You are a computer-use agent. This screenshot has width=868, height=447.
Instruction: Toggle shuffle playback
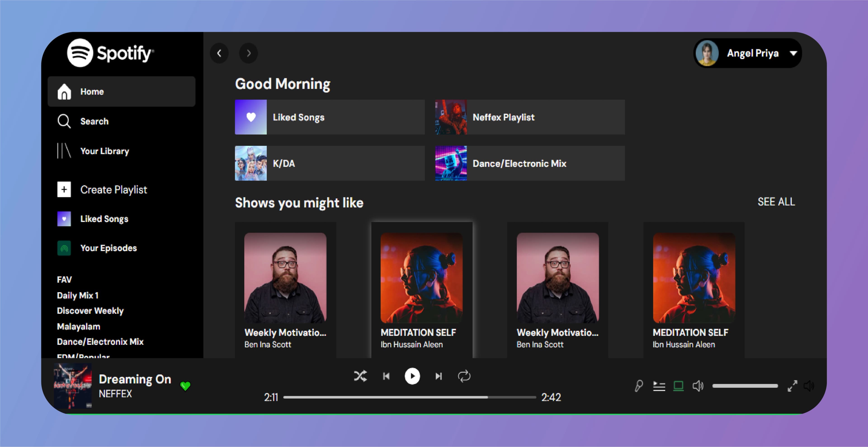360,376
